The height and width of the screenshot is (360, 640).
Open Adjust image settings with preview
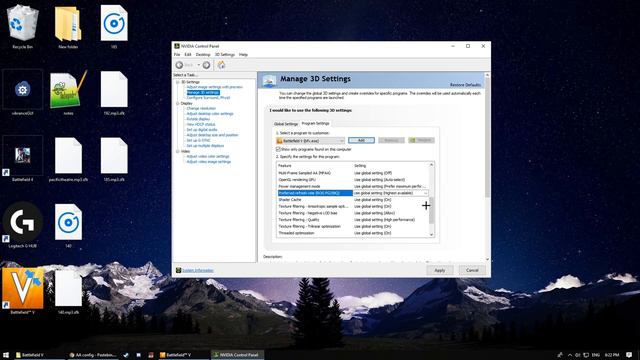point(215,87)
